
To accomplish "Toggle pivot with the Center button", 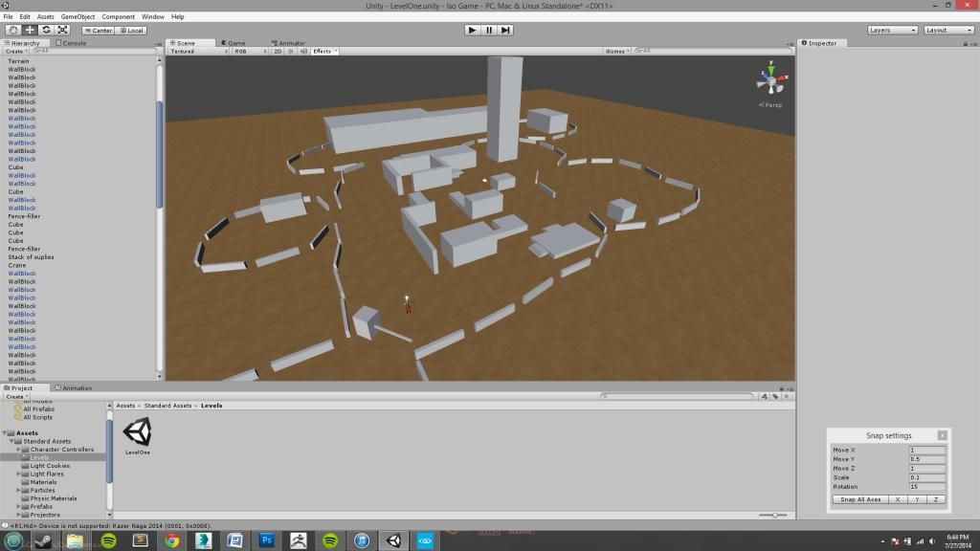I will 98,30.
